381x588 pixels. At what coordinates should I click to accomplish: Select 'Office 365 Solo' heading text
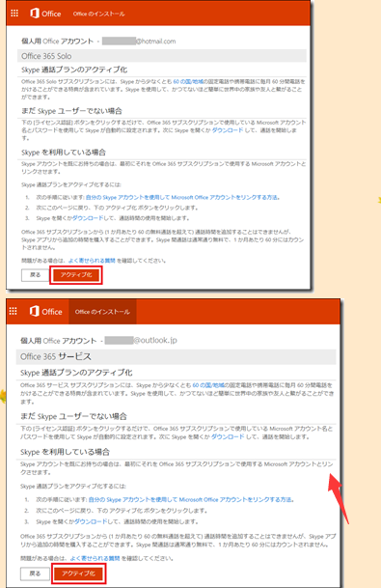(46, 56)
